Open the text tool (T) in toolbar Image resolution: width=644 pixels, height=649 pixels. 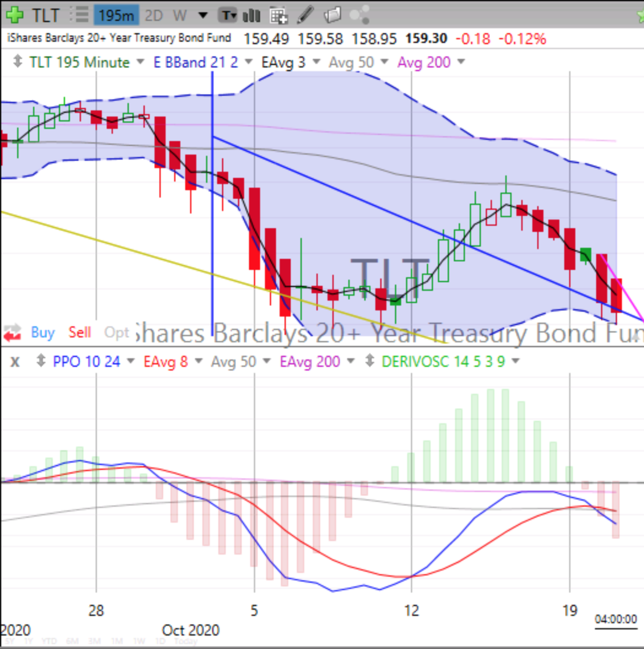coord(227,15)
